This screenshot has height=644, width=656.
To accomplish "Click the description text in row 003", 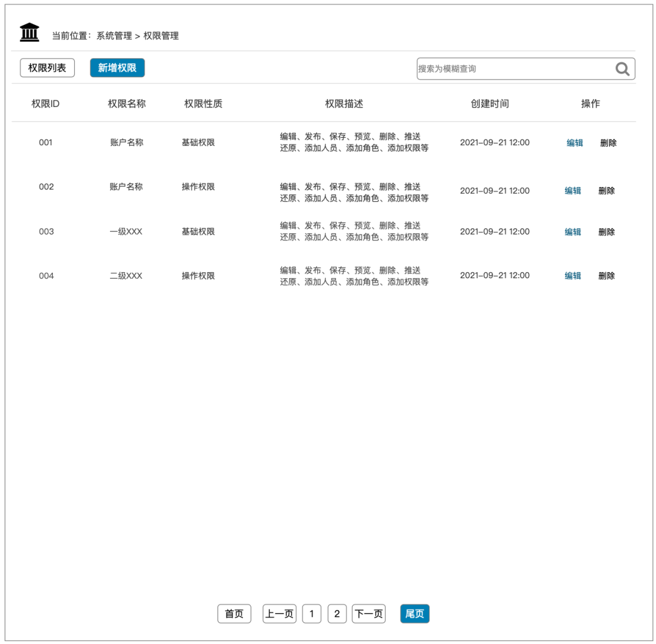I will click(354, 231).
